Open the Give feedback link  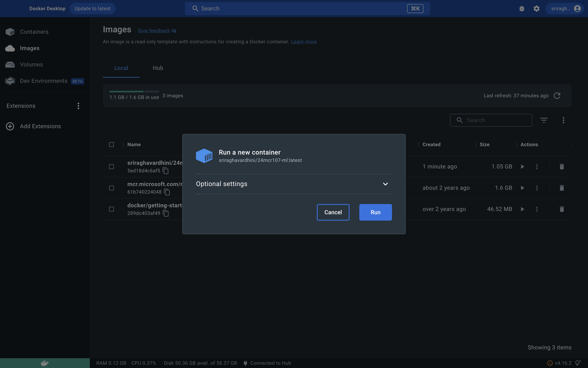tap(157, 31)
